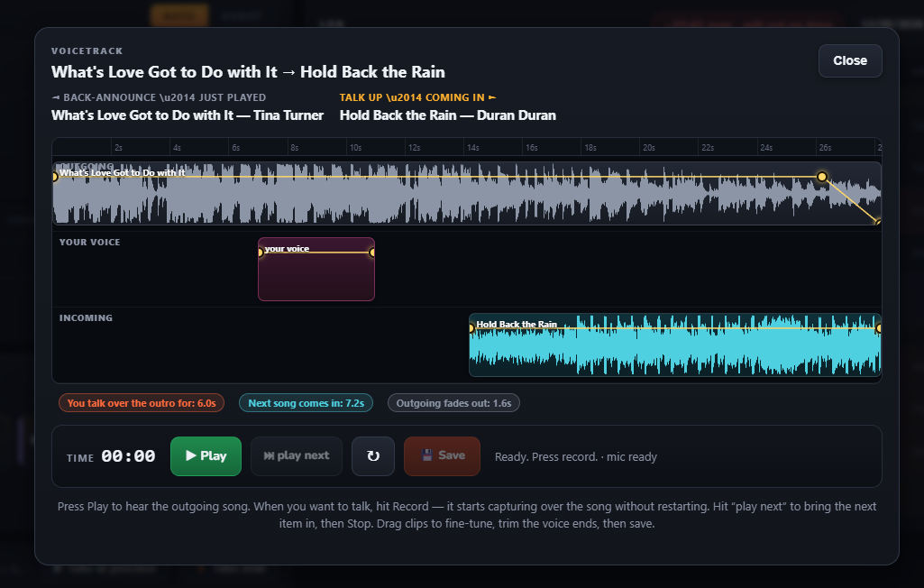The height and width of the screenshot is (588, 924).
Task: Click the outgoing fade end handle at bottom right
Action: 878,222
